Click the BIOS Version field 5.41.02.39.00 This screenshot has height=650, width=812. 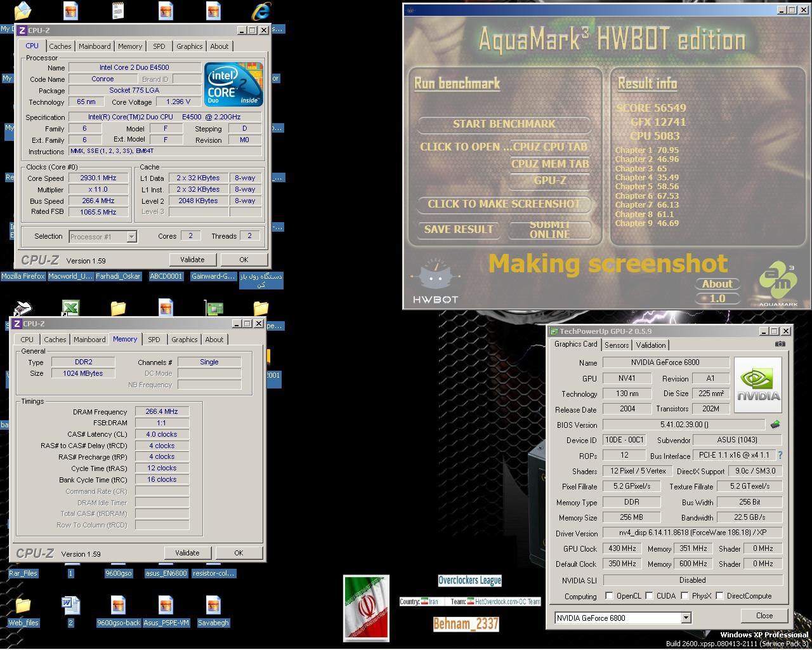tap(684, 425)
